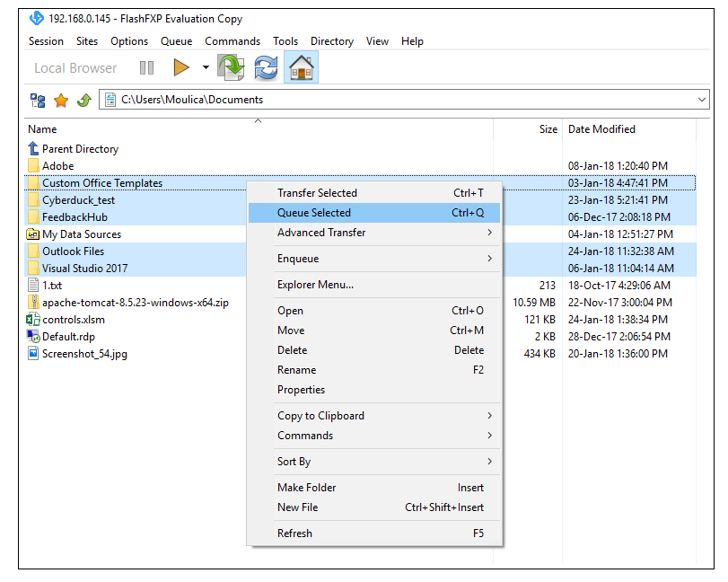Choose Explorer Menu... from the context menu
The image size is (728, 582).
point(374,285)
